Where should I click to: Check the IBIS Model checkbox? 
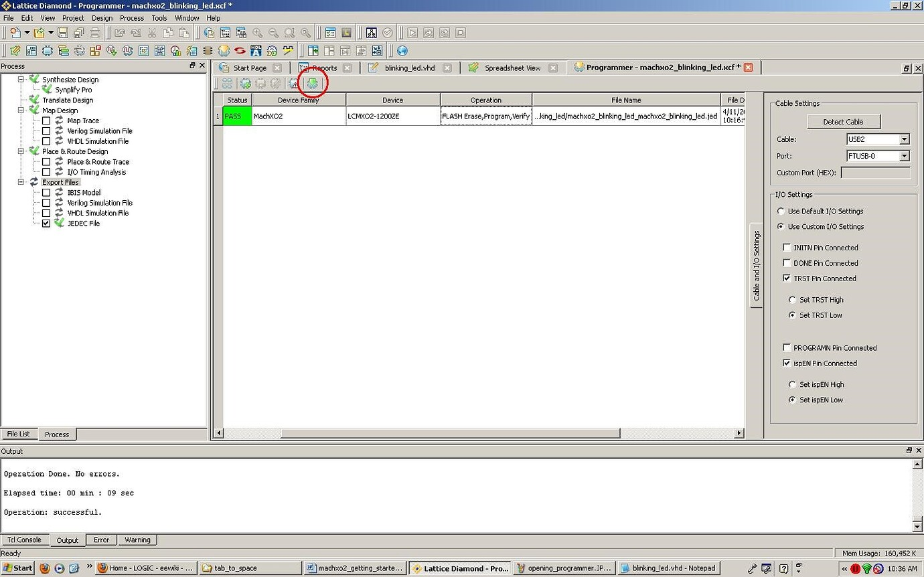click(46, 193)
